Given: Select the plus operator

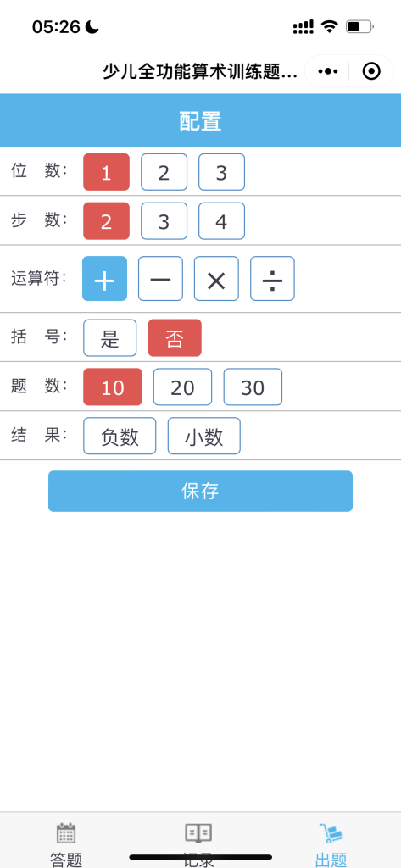Looking at the screenshot, I should click(104, 278).
